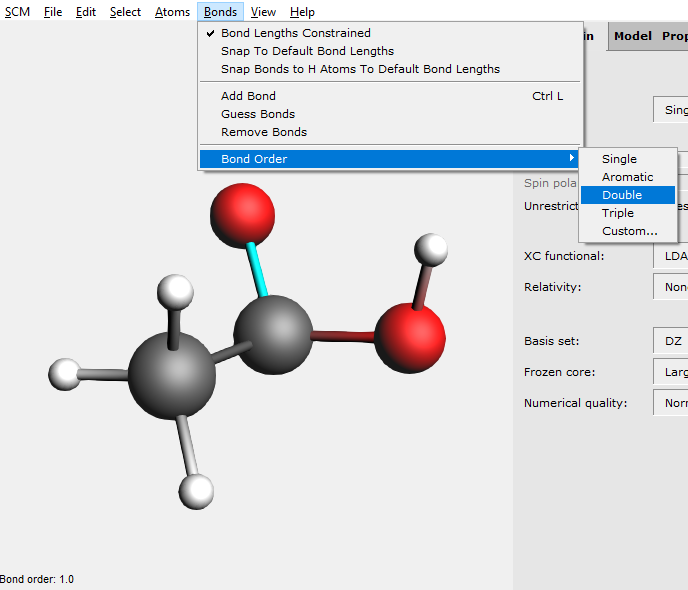
Task: Open the Help menu
Action: pos(302,12)
